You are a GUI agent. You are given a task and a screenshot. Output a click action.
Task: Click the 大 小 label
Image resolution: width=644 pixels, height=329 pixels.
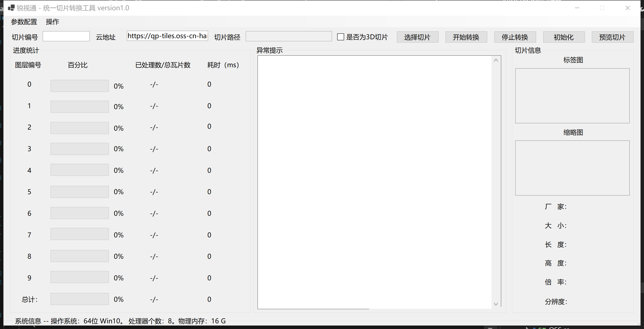click(555, 225)
